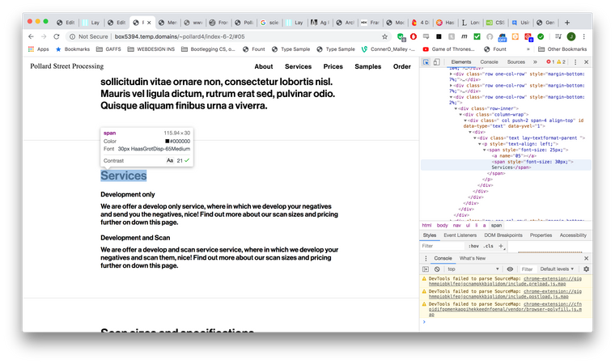Screen dimensions: 615x364
Task: Toggle the device toolbar icon
Action: click(438, 61)
